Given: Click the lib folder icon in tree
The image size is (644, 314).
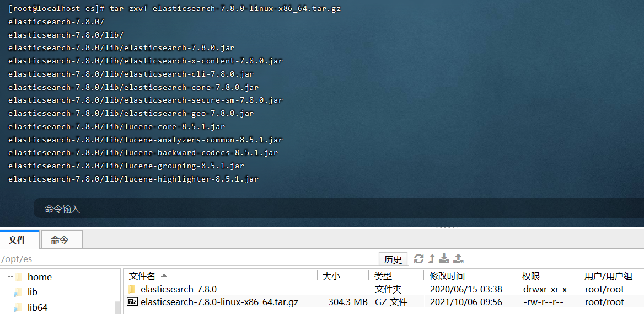Looking at the screenshot, I should pos(18,292).
